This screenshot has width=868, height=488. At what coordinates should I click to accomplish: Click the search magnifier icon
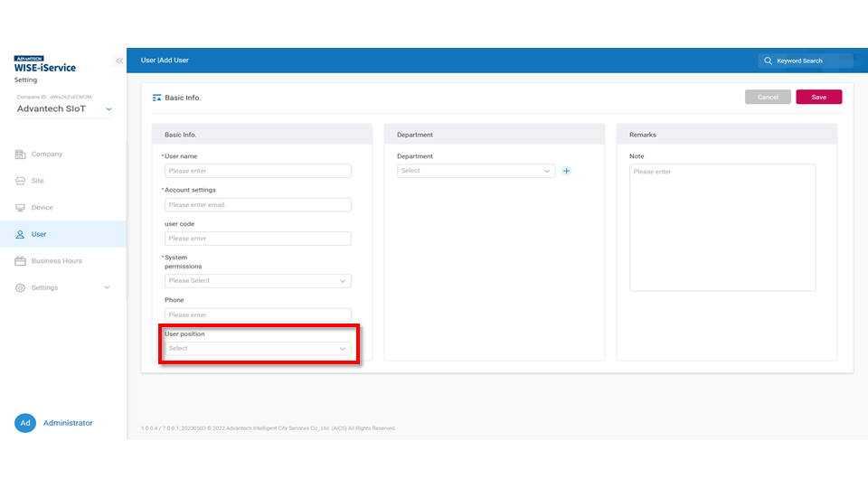(x=769, y=61)
